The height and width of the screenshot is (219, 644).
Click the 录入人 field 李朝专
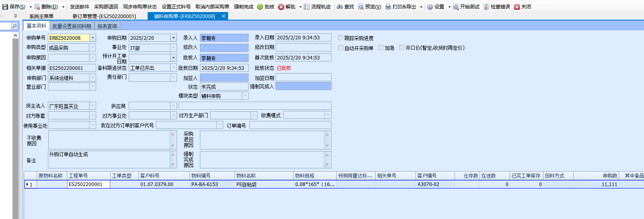(x=224, y=38)
